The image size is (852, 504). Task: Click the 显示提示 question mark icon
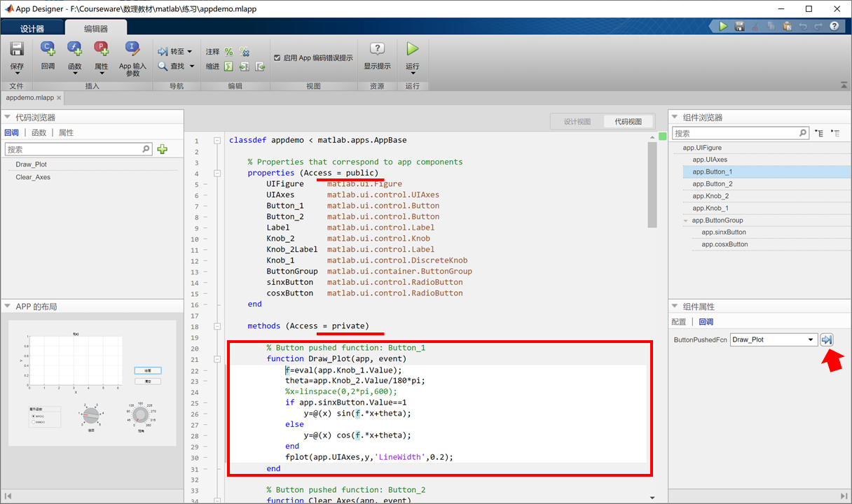click(x=377, y=50)
